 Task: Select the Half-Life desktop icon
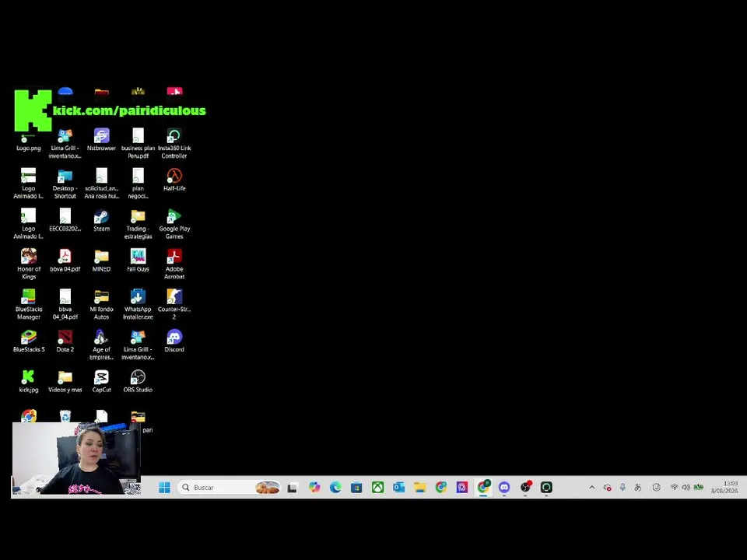coord(174,180)
